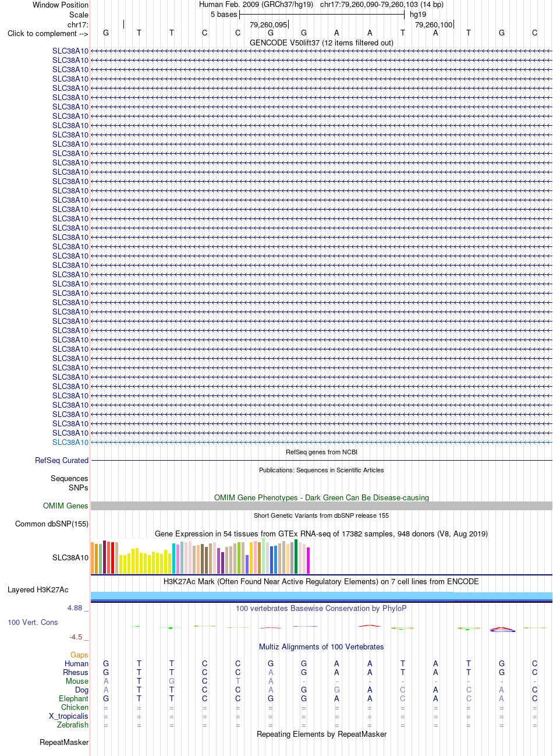
Task: Open 'Multiz Alignments of 100 Vertebrates' title
Action: [x=321, y=647]
